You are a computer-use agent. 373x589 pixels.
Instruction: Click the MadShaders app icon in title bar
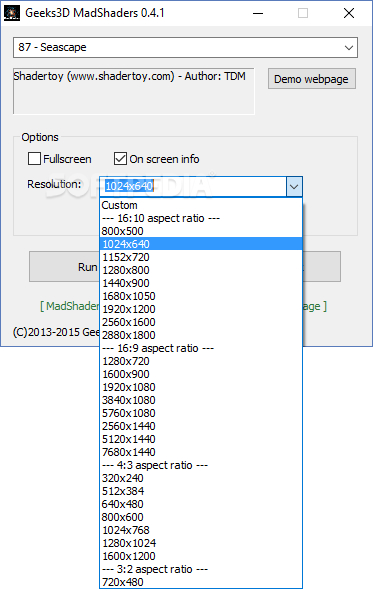[x=12, y=13]
